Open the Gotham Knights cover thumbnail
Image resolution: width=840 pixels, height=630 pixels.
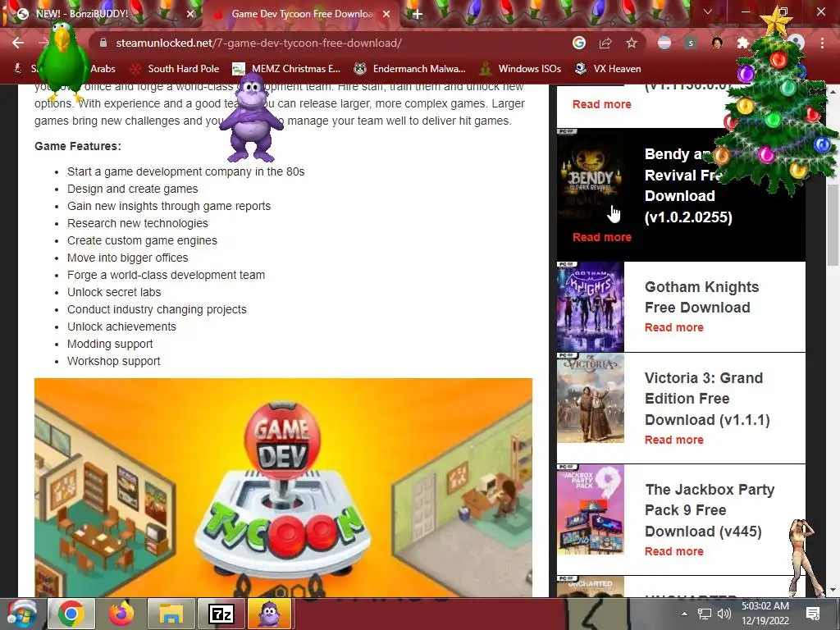pos(591,307)
